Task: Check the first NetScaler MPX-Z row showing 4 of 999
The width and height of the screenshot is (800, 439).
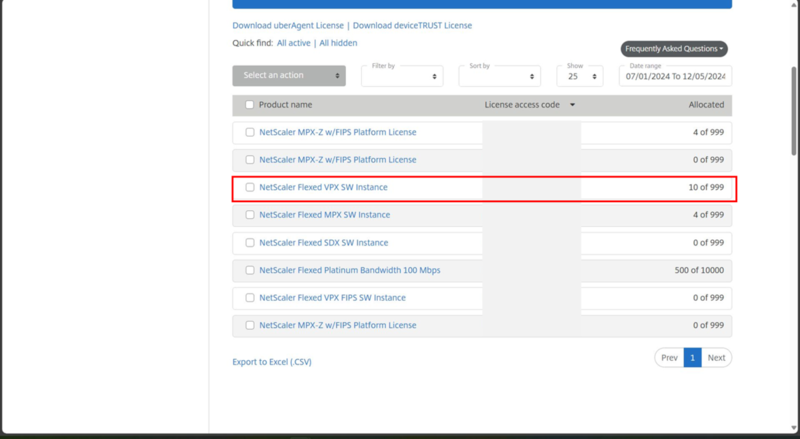Action: click(249, 132)
